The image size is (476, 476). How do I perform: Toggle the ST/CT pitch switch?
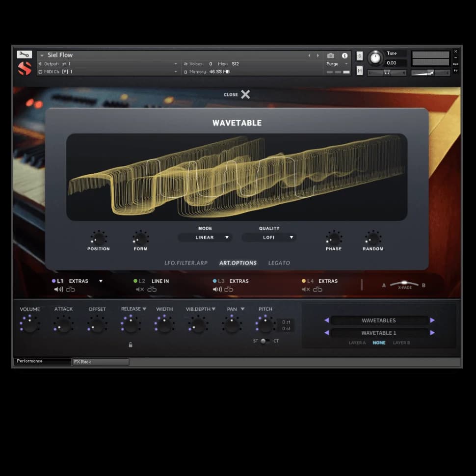pyautogui.click(x=264, y=341)
